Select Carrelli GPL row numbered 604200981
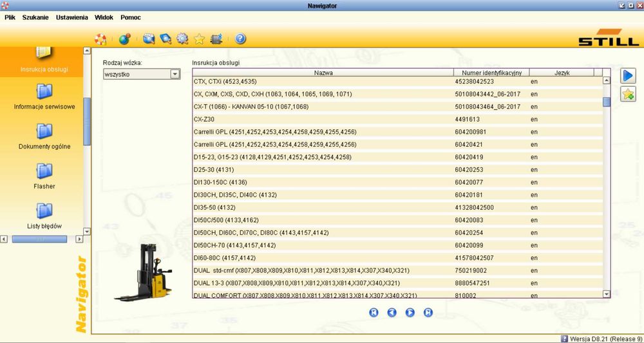Viewport: 644px width, 343px height. (x=397, y=132)
